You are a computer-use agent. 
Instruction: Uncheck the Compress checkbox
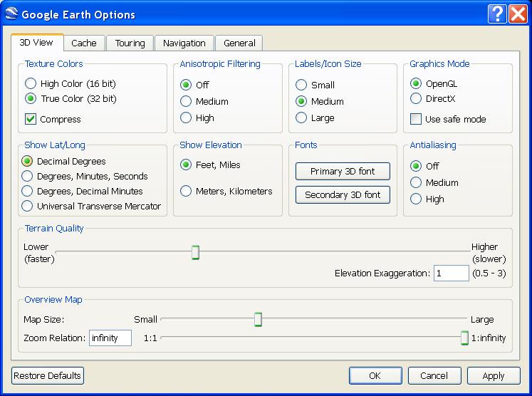31,119
